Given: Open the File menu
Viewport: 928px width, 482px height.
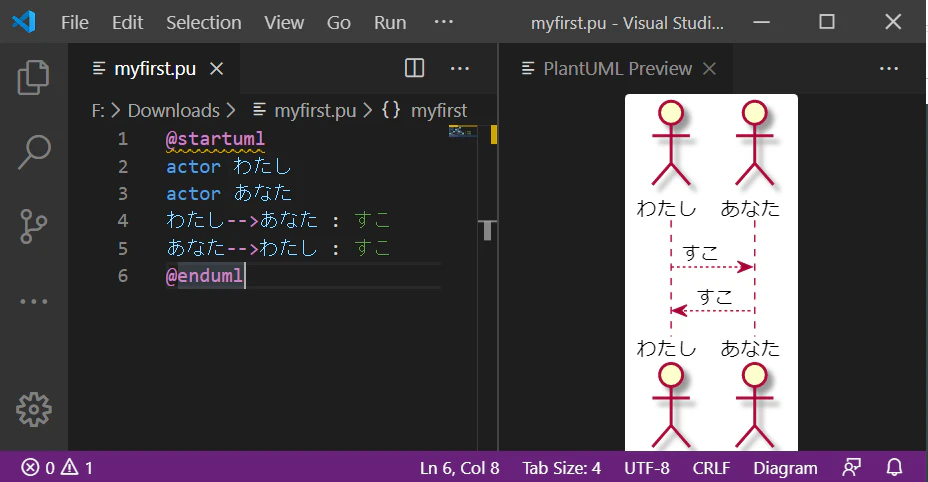Looking at the screenshot, I should tap(75, 23).
